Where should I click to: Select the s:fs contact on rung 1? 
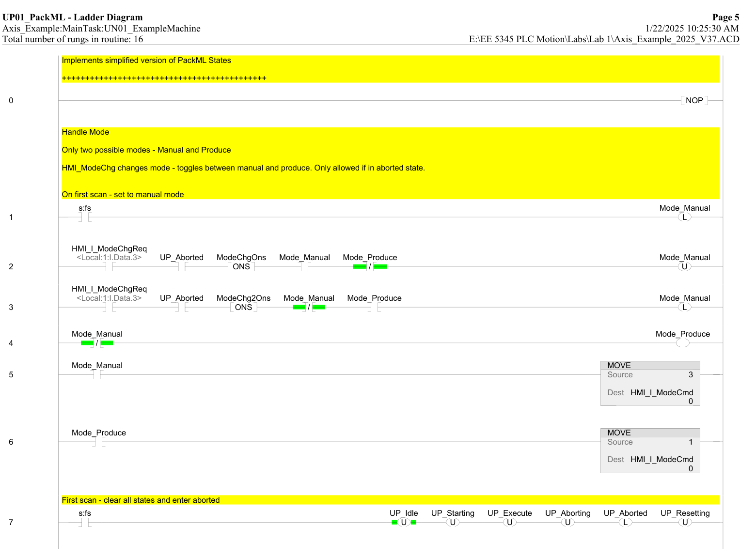(85, 217)
